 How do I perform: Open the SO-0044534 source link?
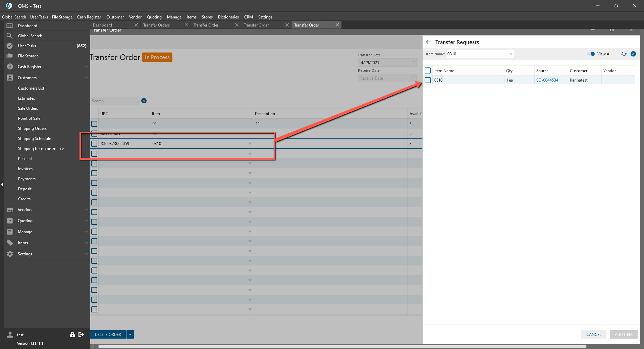pyautogui.click(x=547, y=80)
